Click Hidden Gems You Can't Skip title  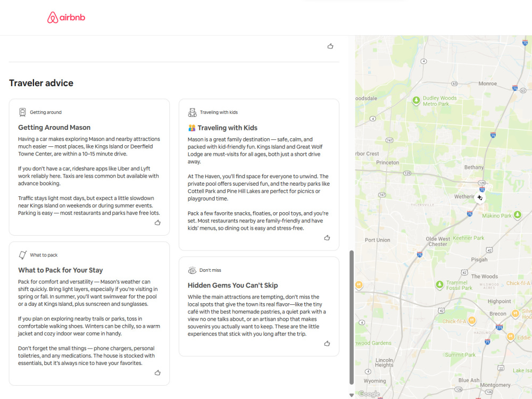point(233,285)
